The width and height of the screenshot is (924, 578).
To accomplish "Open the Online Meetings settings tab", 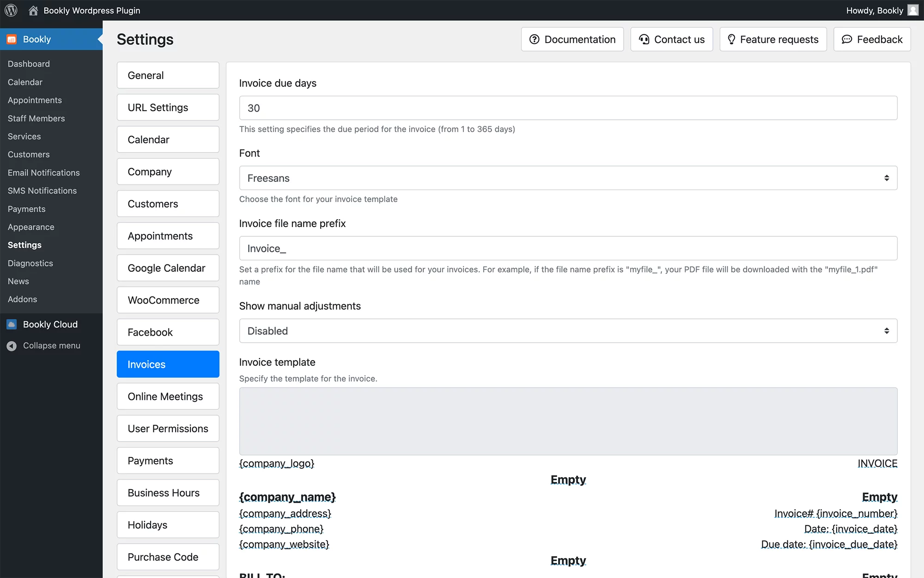I will pos(168,396).
